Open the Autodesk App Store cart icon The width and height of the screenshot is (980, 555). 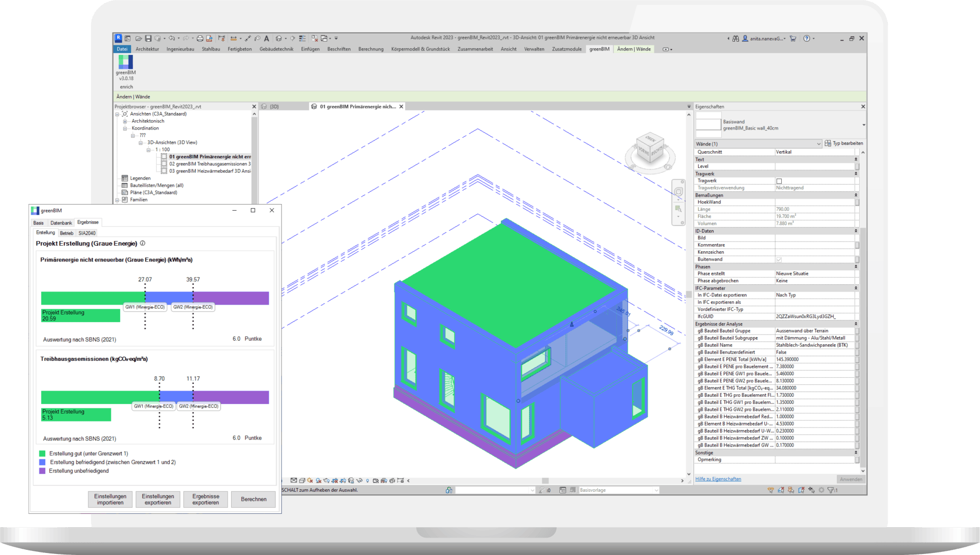[793, 39]
